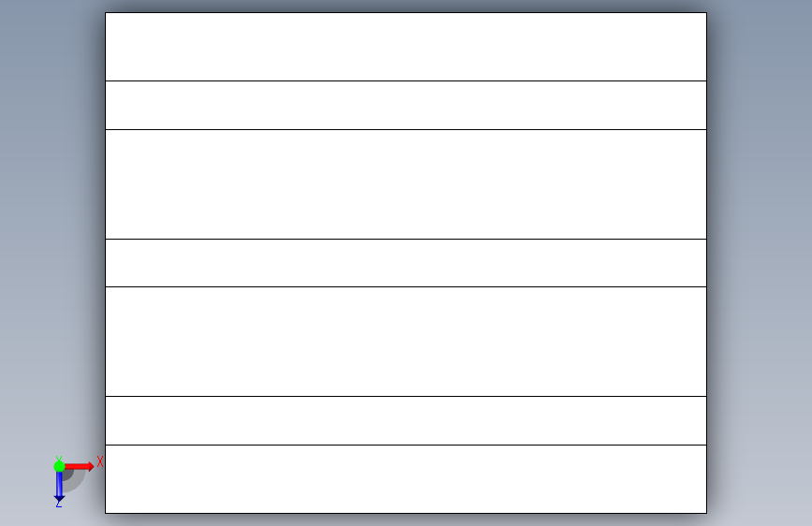Select the green Y axis dot
The width and height of the screenshot is (812, 526).
coord(59,466)
